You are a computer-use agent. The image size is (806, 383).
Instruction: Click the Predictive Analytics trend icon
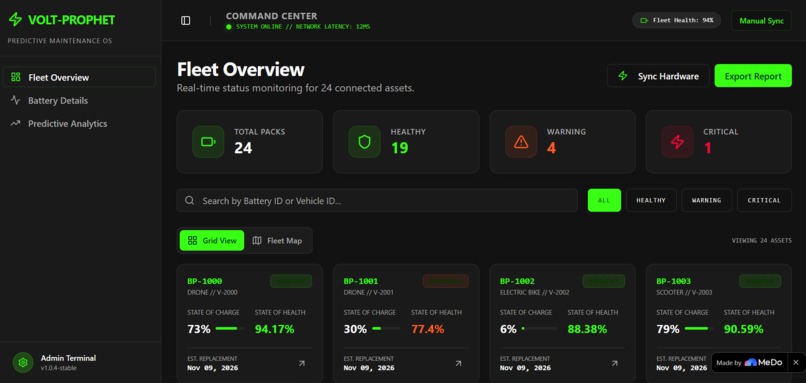pos(15,123)
